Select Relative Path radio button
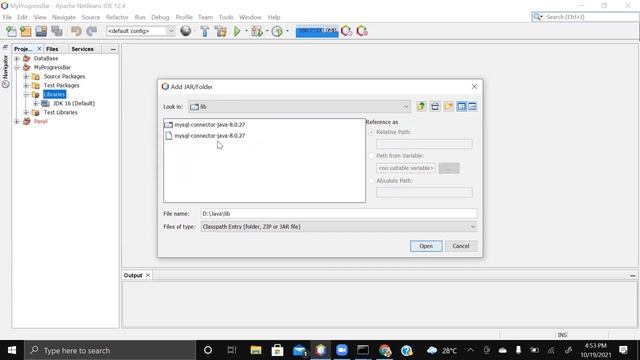Screen dimensions: 640x360 (x=371, y=132)
